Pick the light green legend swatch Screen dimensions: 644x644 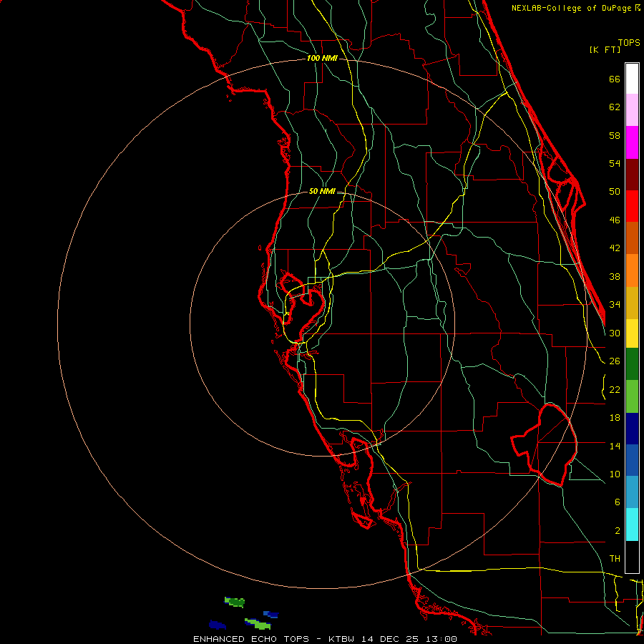[x=632, y=396]
